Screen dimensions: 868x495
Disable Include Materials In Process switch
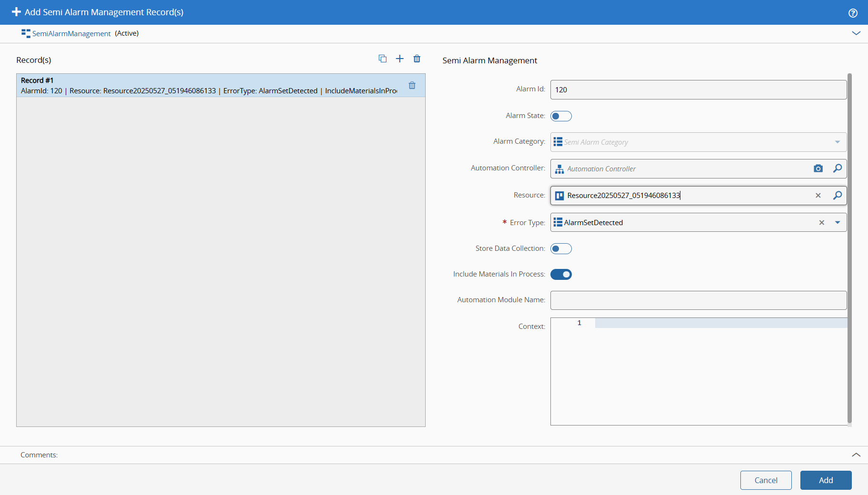pyautogui.click(x=561, y=274)
